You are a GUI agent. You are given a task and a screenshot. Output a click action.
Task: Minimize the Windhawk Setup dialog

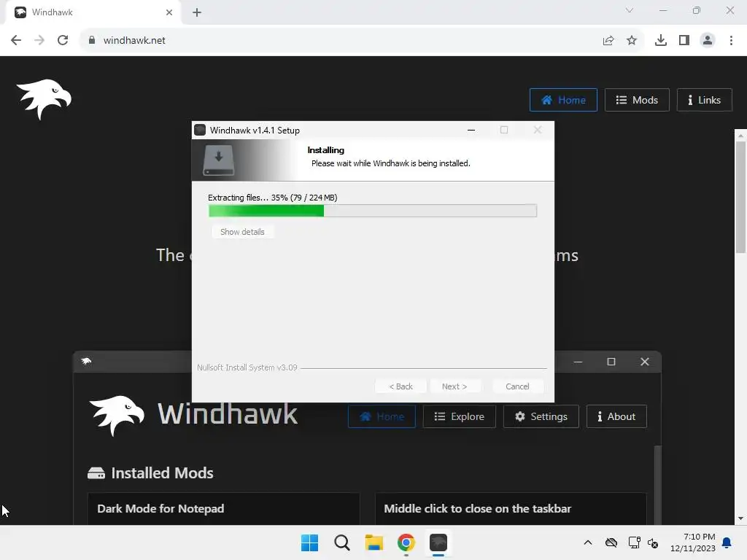(x=471, y=130)
